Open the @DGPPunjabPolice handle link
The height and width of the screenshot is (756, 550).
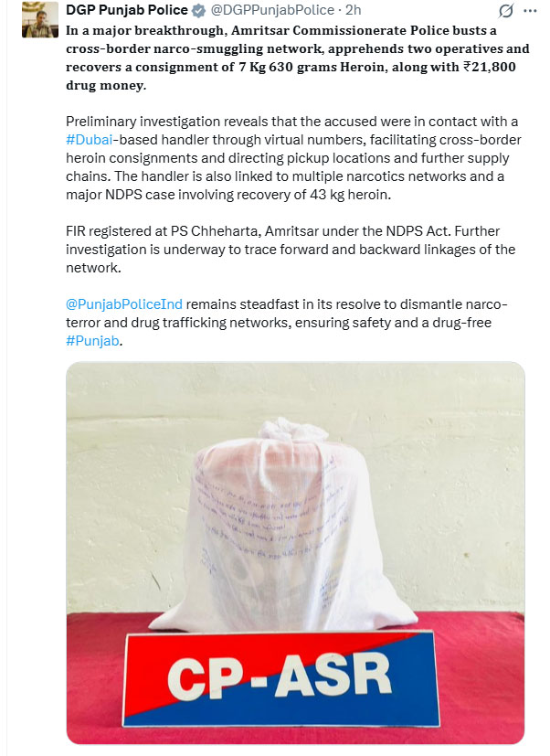[272, 10]
